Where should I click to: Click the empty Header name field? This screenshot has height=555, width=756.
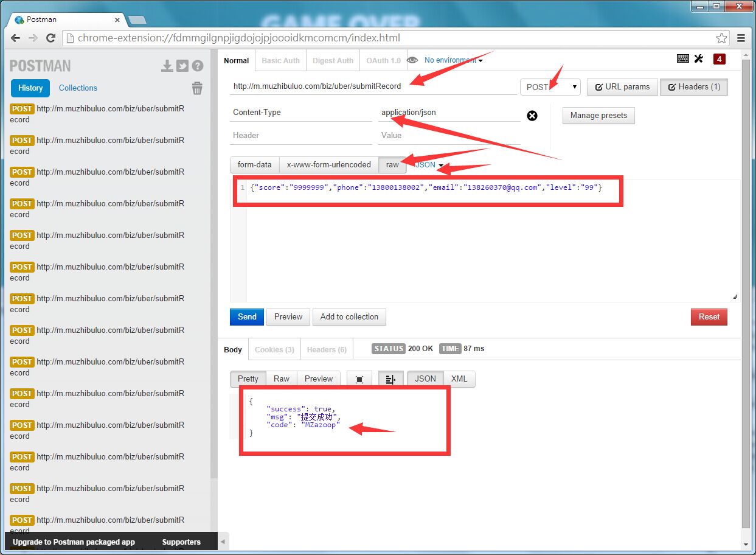(x=301, y=136)
